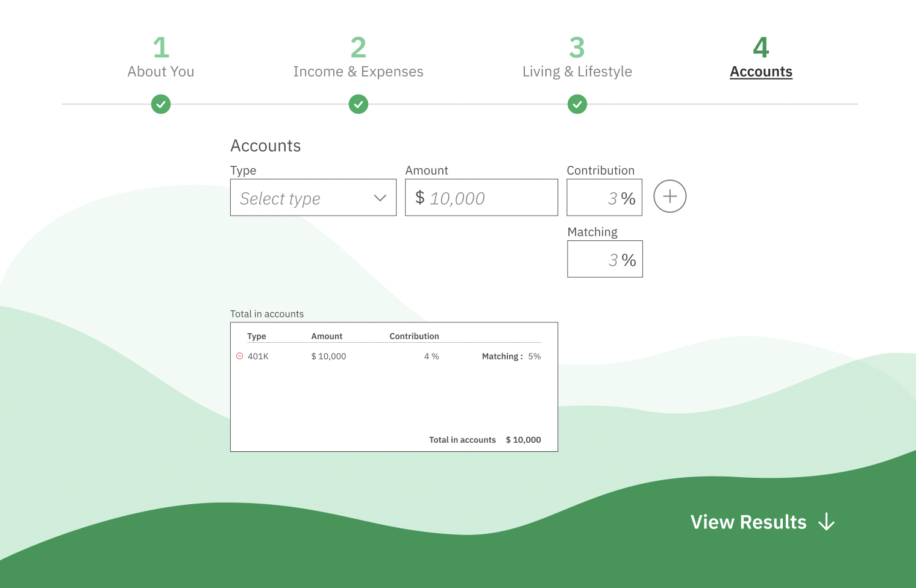Click the green number 4 above Accounts

click(x=761, y=47)
